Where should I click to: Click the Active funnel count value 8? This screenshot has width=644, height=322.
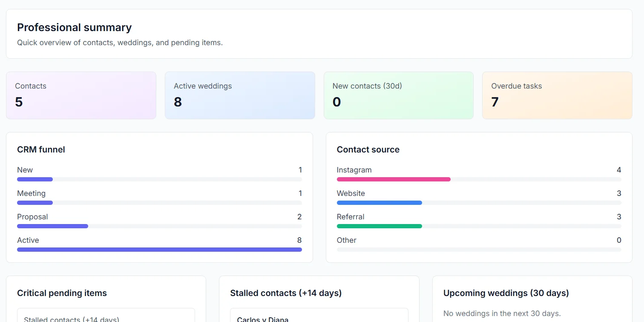click(x=299, y=240)
